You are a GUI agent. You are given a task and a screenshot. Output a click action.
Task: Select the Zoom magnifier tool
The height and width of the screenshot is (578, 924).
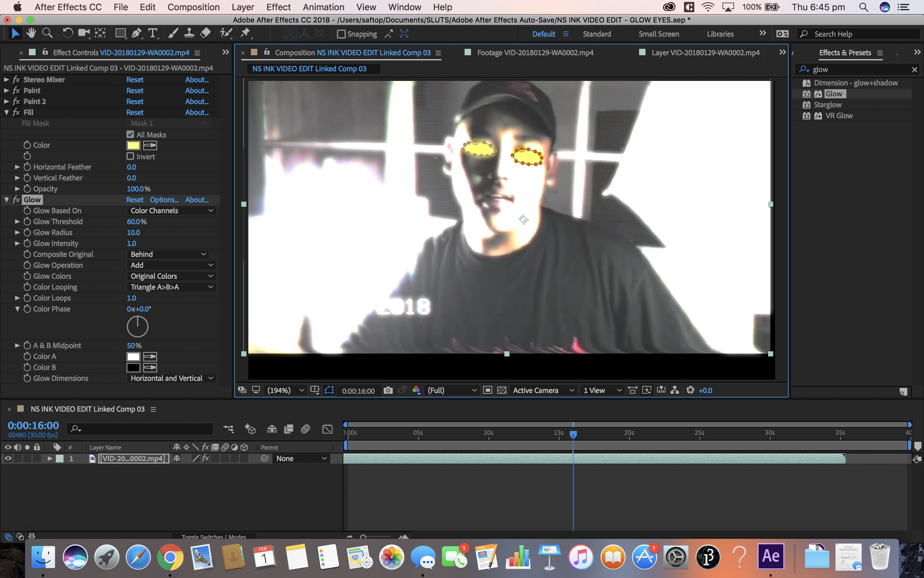47,34
